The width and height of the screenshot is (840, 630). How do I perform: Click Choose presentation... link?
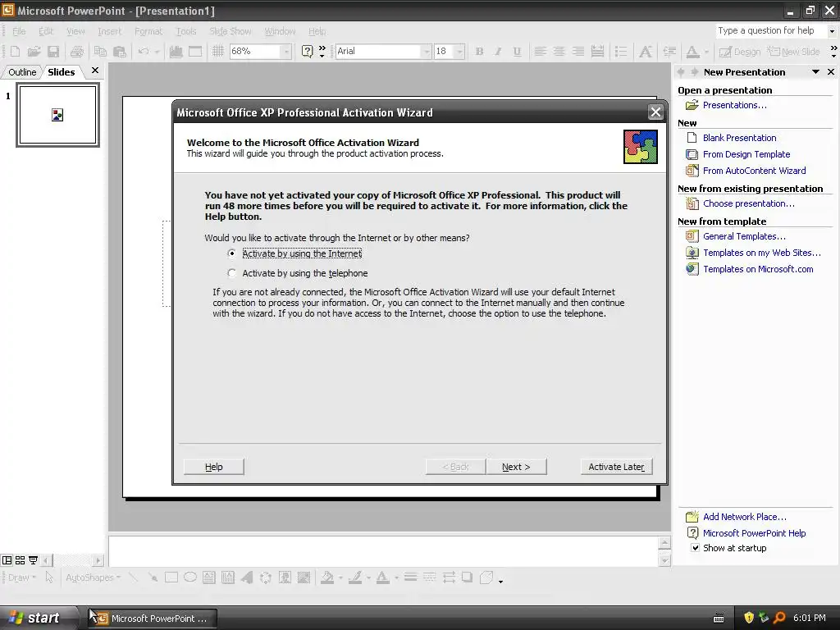[748, 203]
